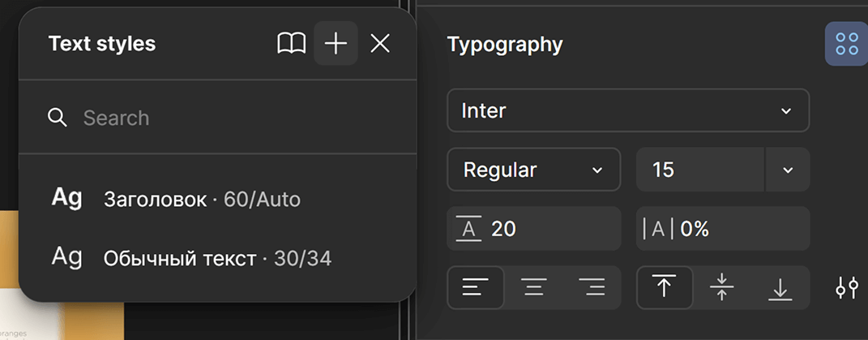Create a new text style with plus
This screenshot has height=340, width=868.
(336, 44)
